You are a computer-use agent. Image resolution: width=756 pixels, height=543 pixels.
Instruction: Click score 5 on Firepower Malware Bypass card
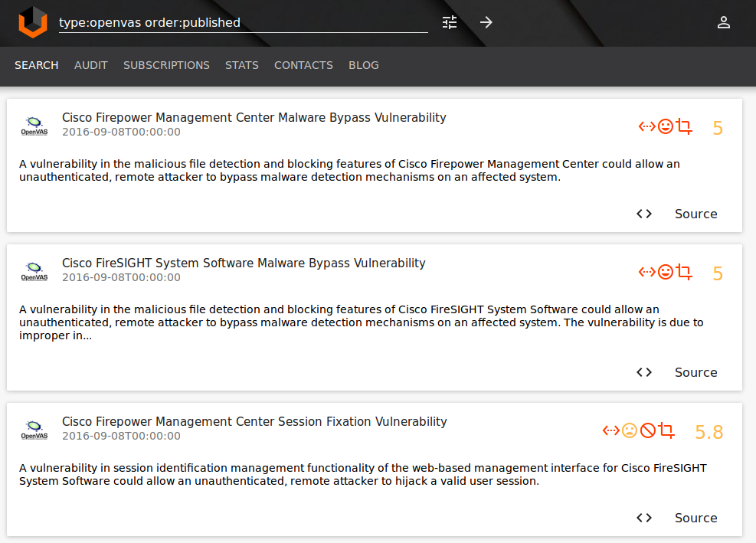718,128
